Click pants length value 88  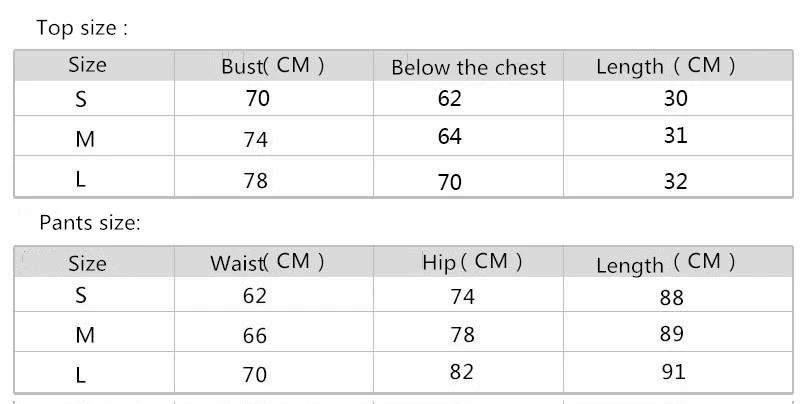pos(671,298)
